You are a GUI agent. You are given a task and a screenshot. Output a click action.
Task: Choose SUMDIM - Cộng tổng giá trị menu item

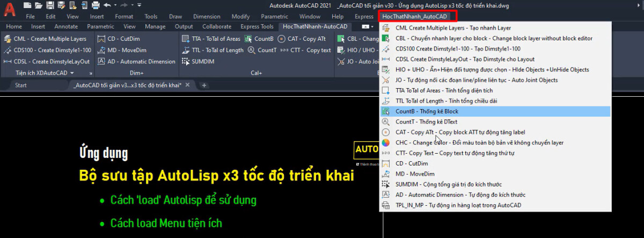coord(495,184)
